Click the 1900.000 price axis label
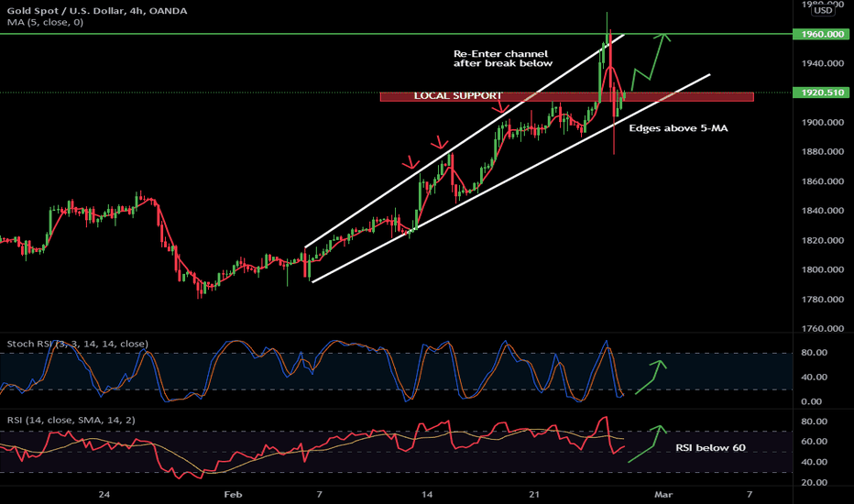 coord(823,123)
